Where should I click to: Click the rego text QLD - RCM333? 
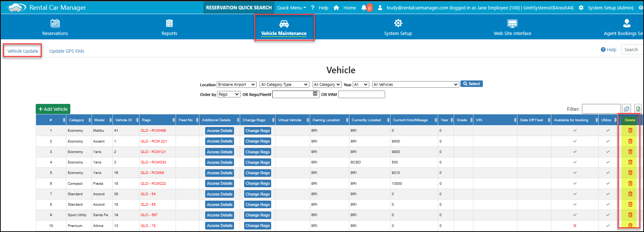(153, 162)
